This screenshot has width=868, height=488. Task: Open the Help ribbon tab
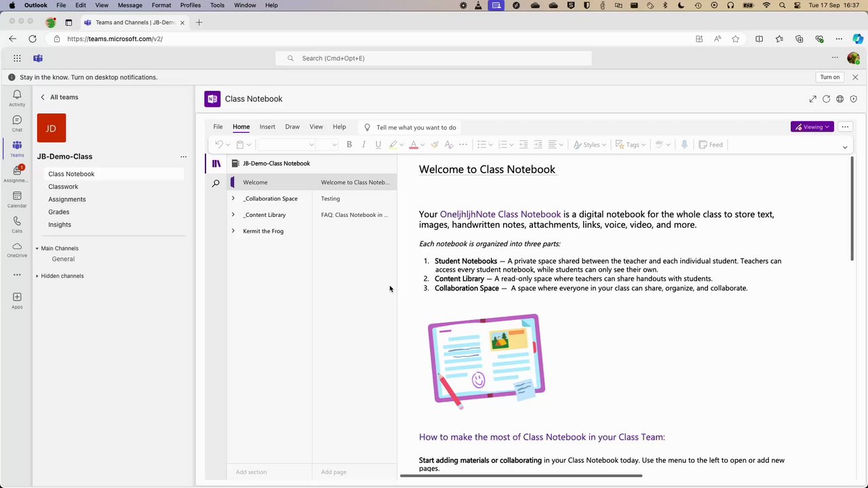(x=339, y=127)
